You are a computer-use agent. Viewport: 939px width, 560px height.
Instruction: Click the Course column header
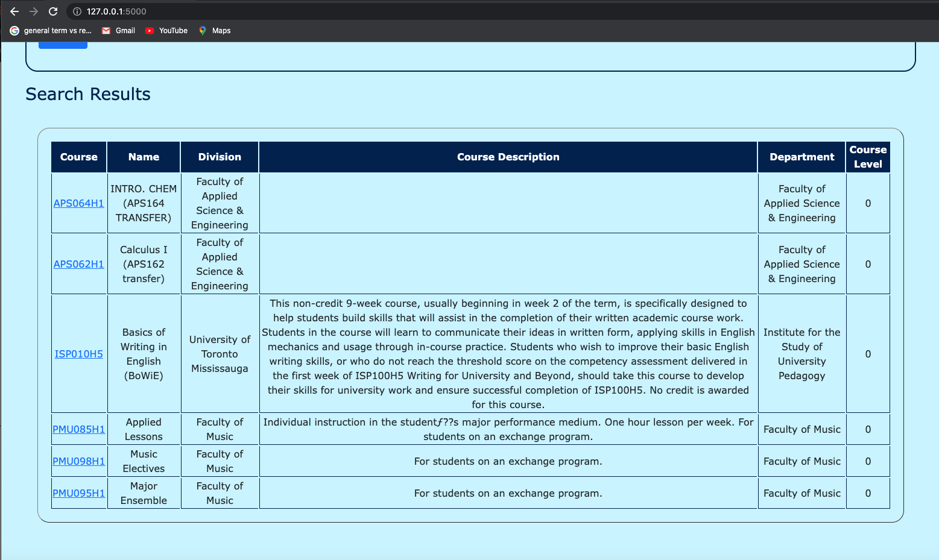click(x=78, y=157)
